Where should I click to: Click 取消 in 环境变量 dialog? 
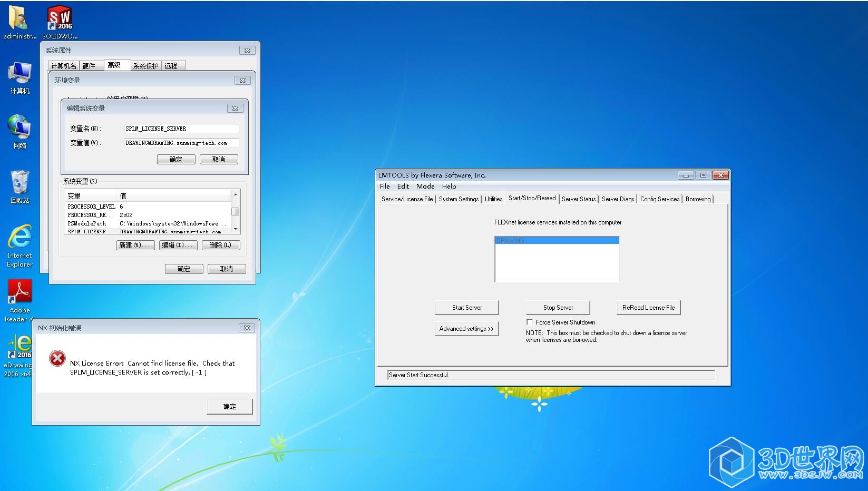(x=227, y=269)
